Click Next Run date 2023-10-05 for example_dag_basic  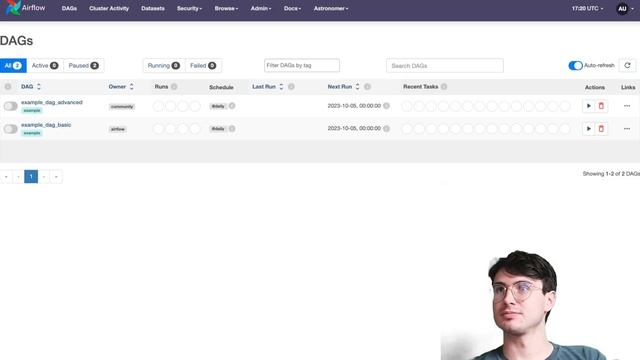point(354,128)
